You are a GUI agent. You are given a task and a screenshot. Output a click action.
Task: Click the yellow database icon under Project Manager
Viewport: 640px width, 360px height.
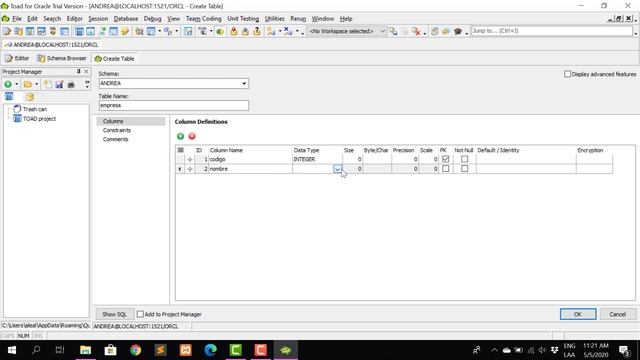point(29,97)
